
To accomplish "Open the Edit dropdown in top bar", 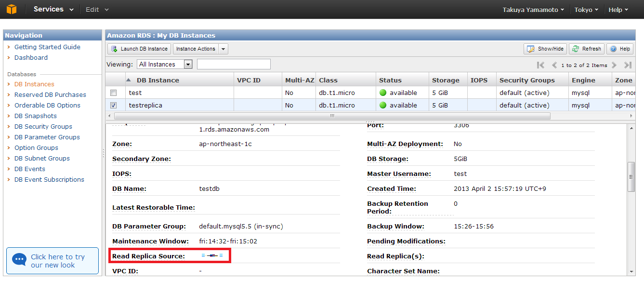I will [x=97, y=10].
